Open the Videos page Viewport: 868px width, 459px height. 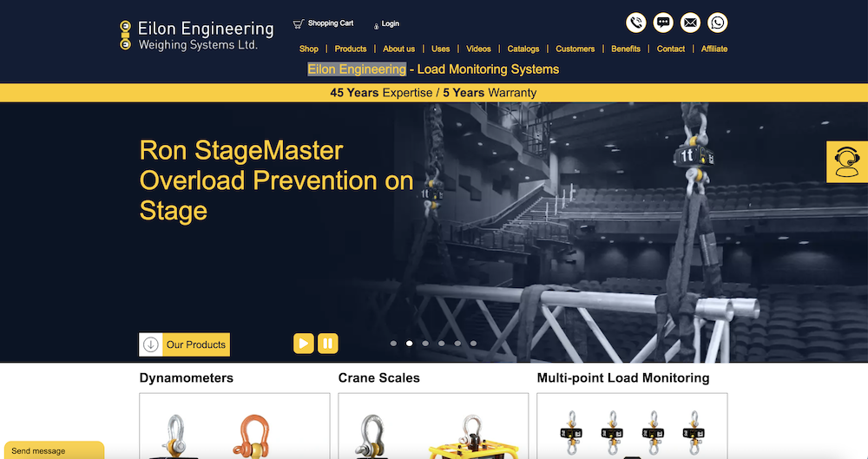pos(478,49)
